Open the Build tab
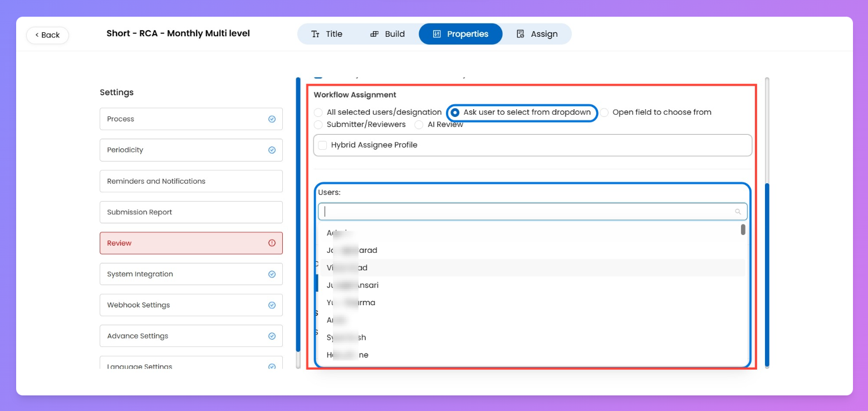The width and height of the screenshot is (868, 411). coord(388,34)
